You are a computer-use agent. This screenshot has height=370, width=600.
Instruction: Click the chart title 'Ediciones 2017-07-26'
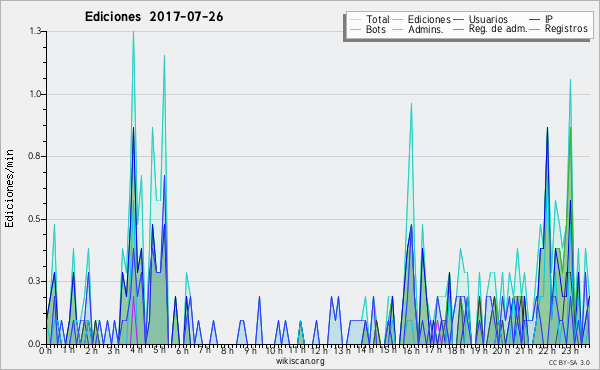(154, 17)
